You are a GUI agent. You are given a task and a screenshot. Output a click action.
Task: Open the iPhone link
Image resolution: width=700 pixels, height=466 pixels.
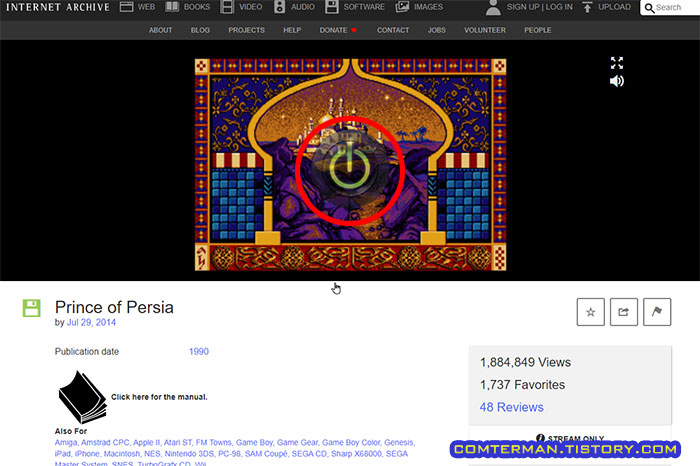pos(87,454)
